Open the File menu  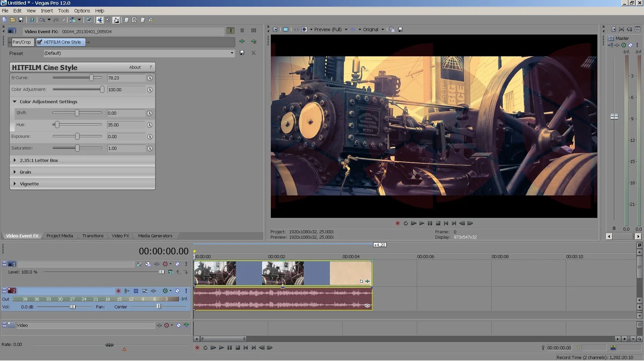click(5, 11)
